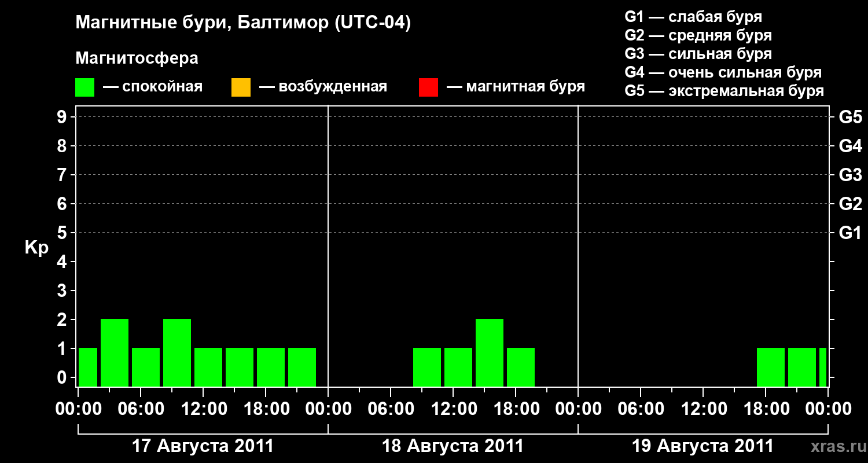The width and height of the screenshot is (868, 463).
Task: Click the '17 Августа 2011' date label
Action: (203, 446)
